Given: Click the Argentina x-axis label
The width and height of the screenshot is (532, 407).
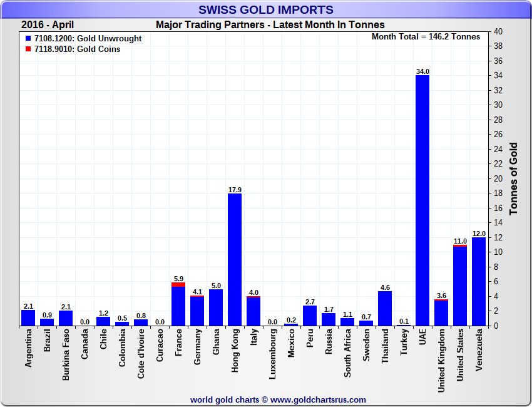Looking at the screenshot, I should pos(28,349).
